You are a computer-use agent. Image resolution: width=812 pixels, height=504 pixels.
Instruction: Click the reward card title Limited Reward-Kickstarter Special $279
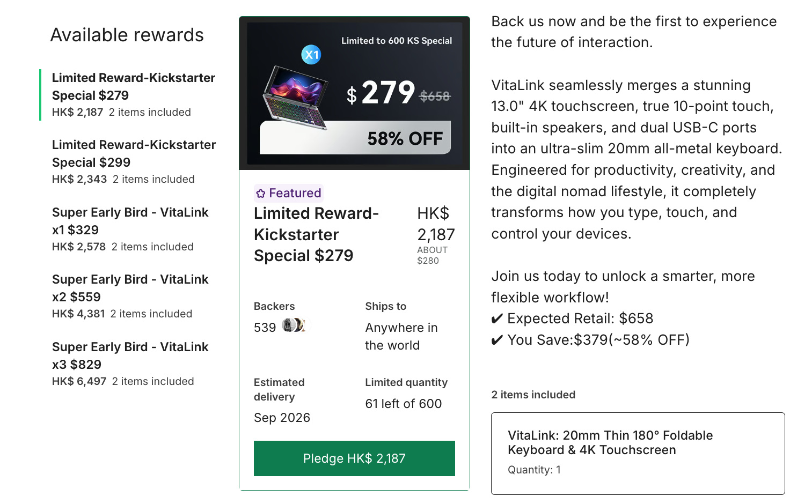317,234
